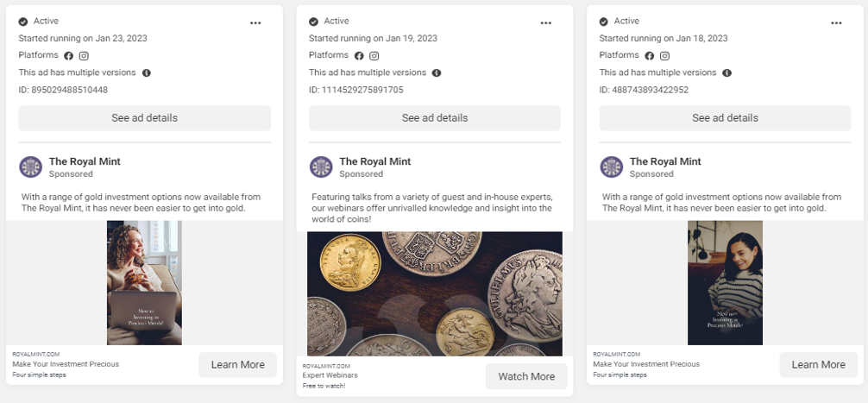Open curly-haired woman with laptop ad image
868x403 pixels.
[x=144, y=283]
